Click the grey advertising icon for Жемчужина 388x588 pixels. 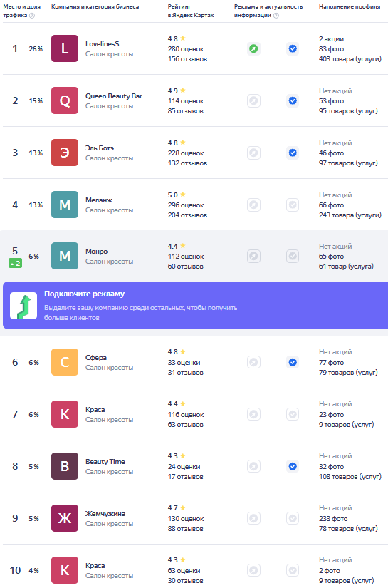click(253, 518)
